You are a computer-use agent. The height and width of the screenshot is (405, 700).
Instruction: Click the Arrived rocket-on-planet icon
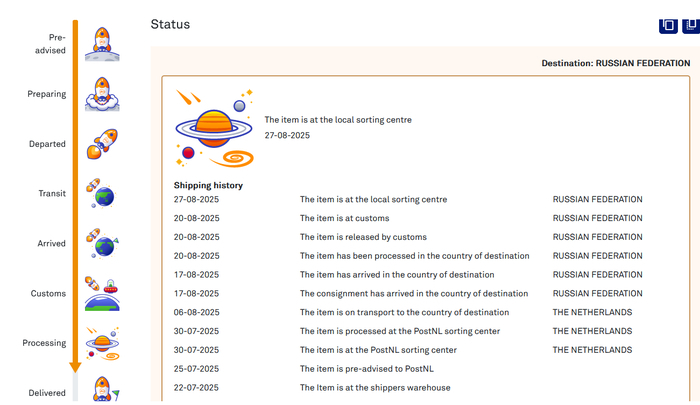click(x=101, y=243)
